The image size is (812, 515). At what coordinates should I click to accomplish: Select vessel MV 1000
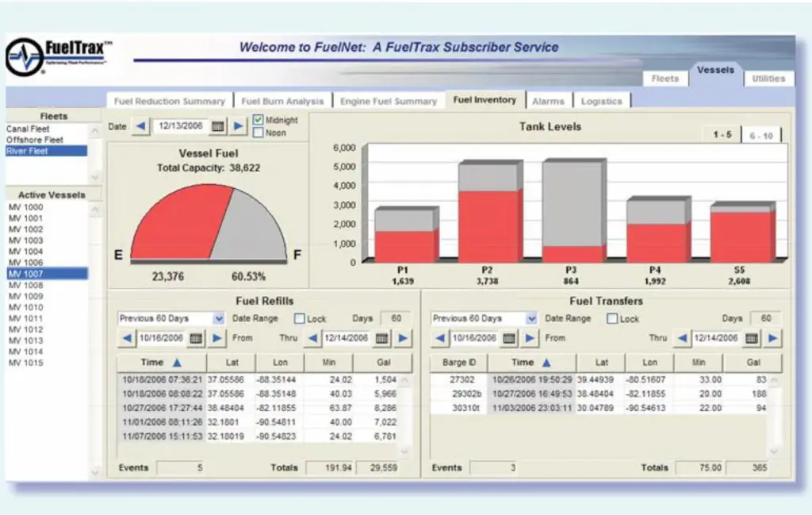click(x=47, y=207)
